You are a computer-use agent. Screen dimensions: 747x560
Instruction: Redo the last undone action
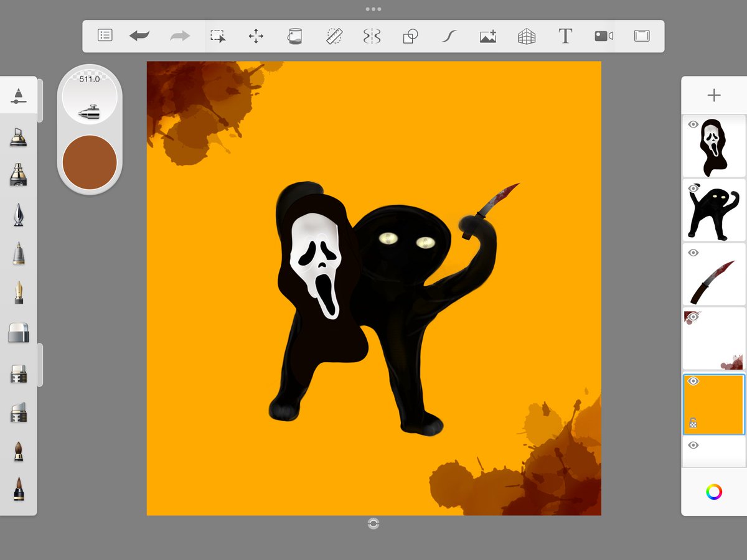[180, 36]
